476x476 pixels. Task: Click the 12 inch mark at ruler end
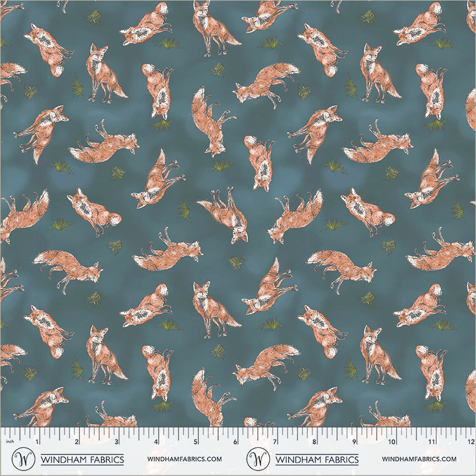pos(470,442)
